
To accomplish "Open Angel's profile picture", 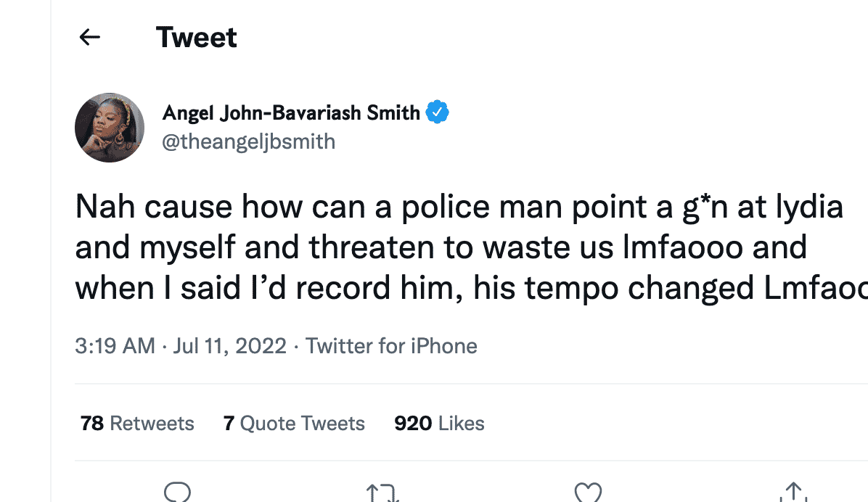I will [x=110, y=127].
